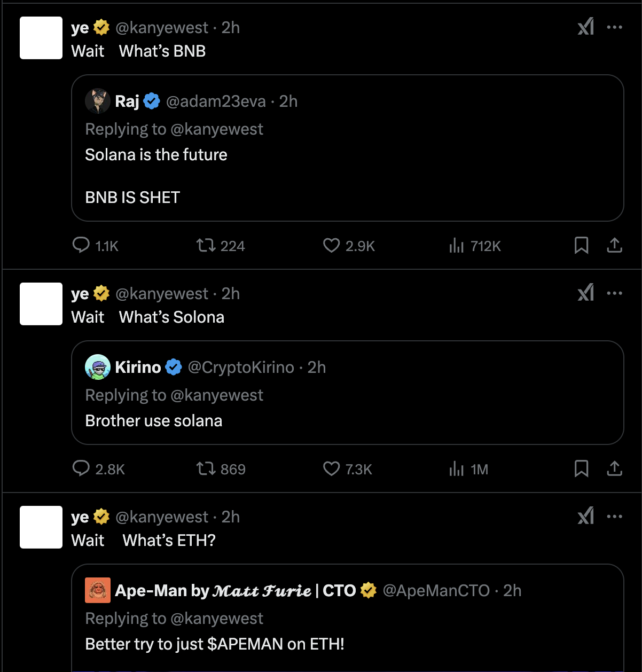Click the @adam23eva username link

[x=215, y=101]
